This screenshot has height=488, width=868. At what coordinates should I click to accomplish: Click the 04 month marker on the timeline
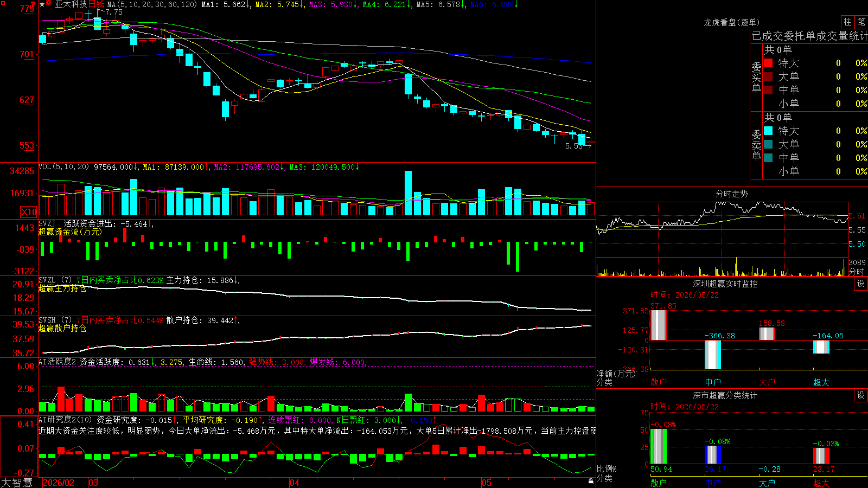pos(295,483)
